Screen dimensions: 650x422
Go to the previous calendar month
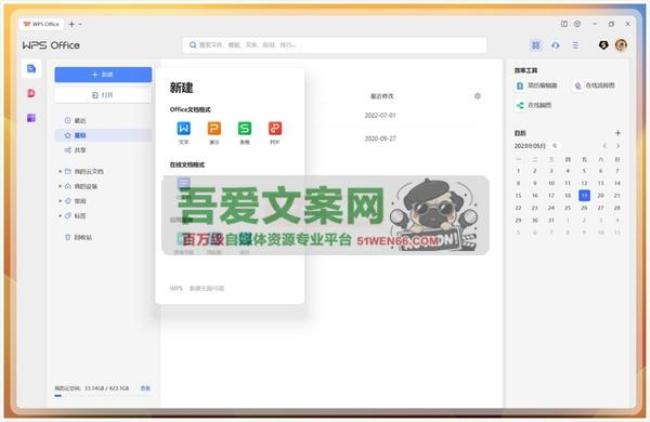604,146
